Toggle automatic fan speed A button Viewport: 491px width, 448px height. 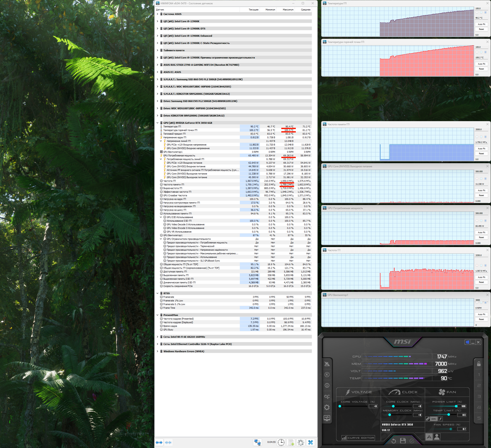point(429,437)
